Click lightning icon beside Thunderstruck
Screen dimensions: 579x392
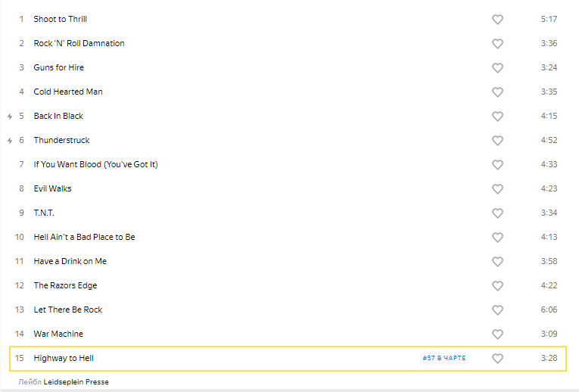pos(10,141)
